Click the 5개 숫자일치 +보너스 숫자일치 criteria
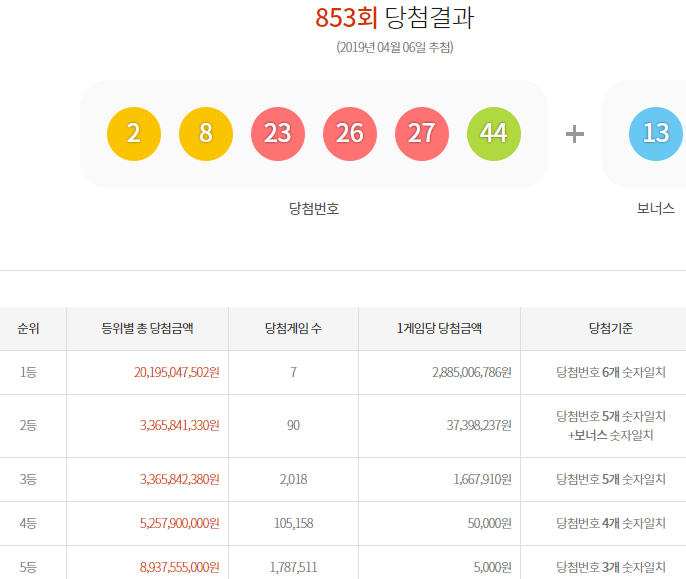This screenshot has width=686, height=579. click(611, 426)
